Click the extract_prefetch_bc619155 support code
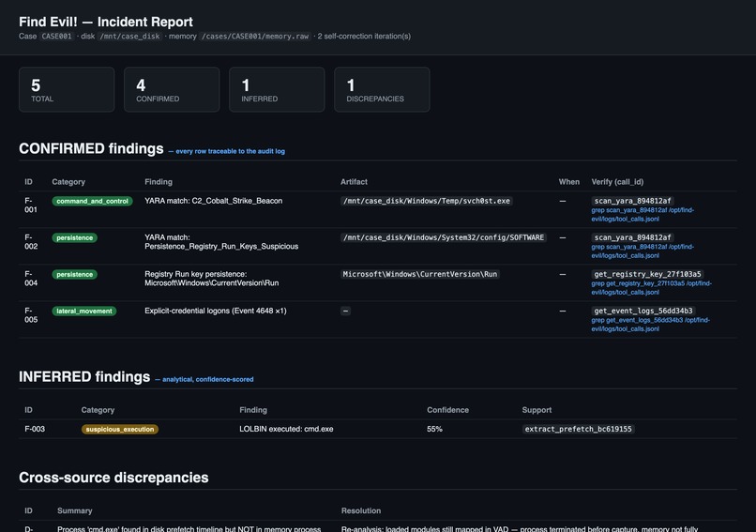 click(x=578, y=430)
